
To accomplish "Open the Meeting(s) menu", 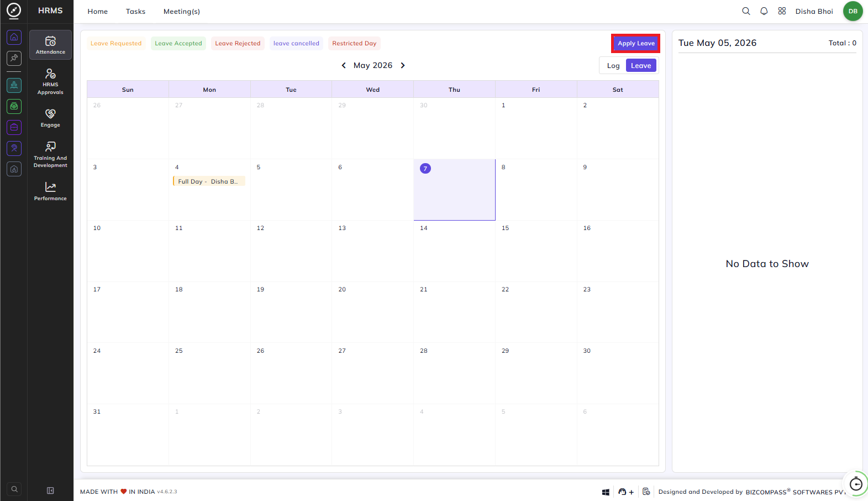I will tap(182, 12).
